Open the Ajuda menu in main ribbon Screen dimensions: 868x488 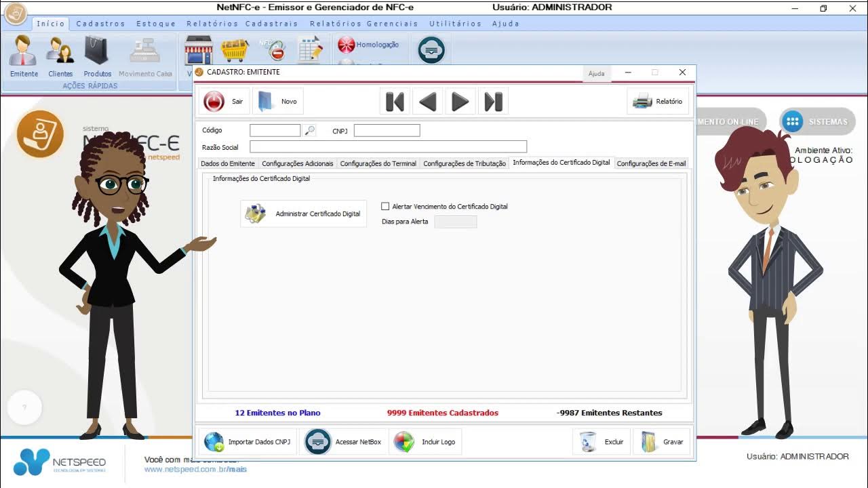(x=506, y=24)
